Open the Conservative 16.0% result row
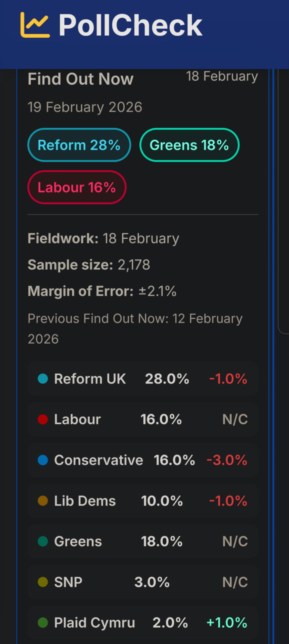Image resolution: width=289 pixels, height=644 pixels. click(x=143, y=460)
